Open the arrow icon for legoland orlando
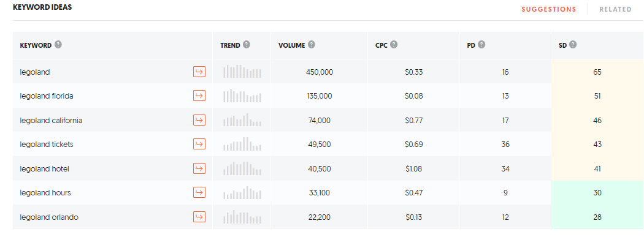The image size is (644, 237). point(199,217)
